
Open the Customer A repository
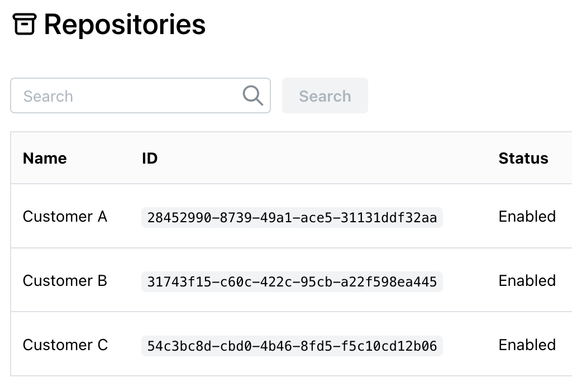[x=65, y=217]
